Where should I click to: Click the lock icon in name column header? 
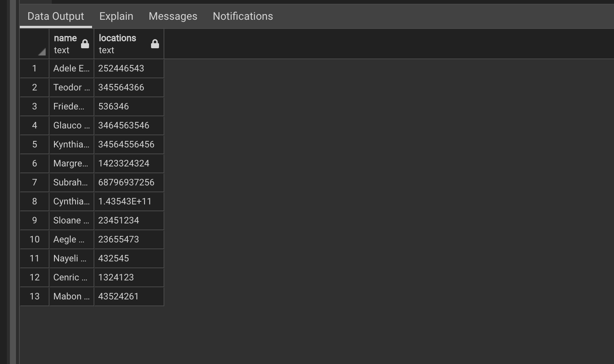(85, 44)
